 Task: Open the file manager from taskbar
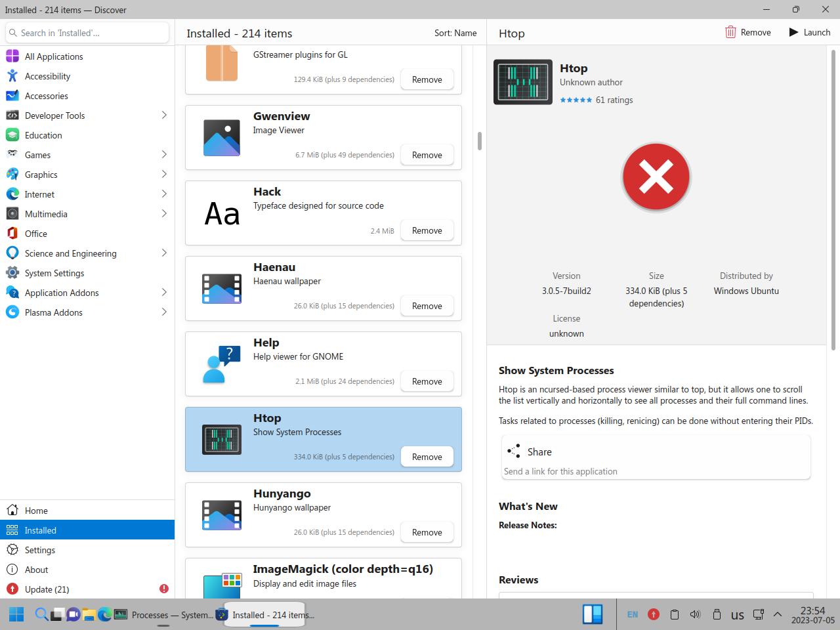tap(89, 615)
